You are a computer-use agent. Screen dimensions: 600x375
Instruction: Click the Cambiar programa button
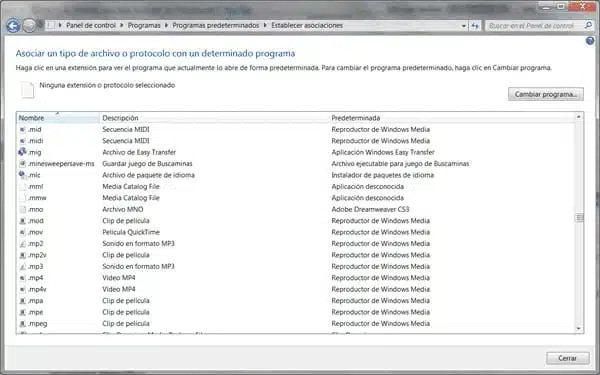(x=546, y=94)
